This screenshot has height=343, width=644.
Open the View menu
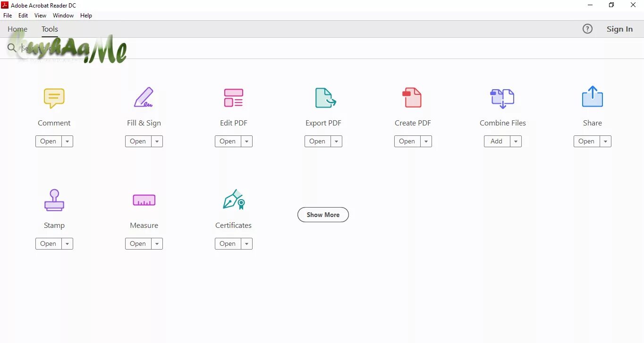pos(40,16)
